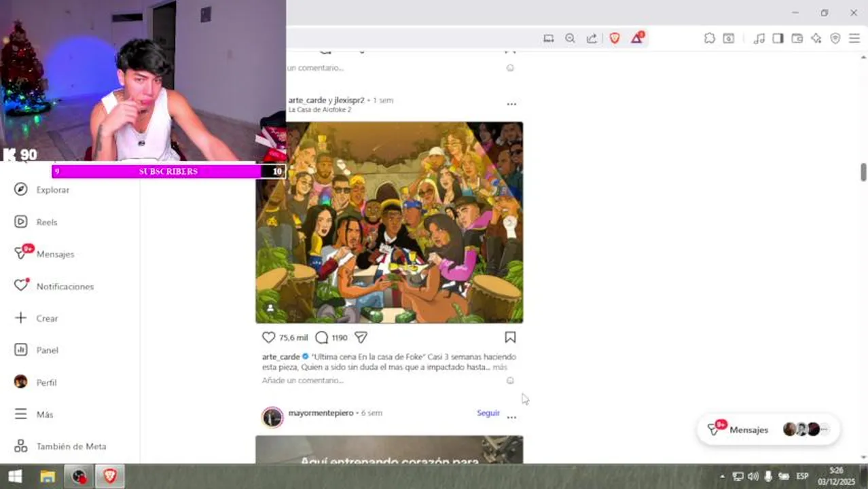Viewport: 868px width, 489px height.
Task: Open Notificaciones heart icon in sidebar
Action: [21, 286]
